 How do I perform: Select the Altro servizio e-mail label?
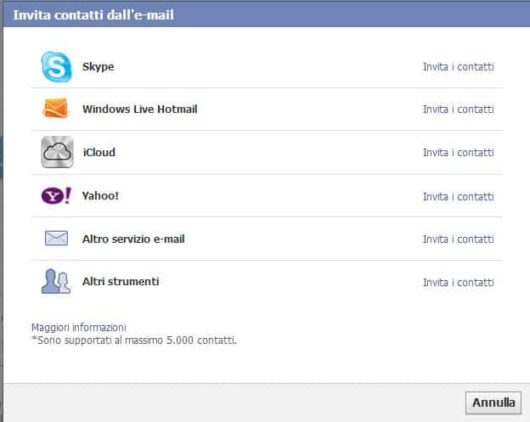134,239
